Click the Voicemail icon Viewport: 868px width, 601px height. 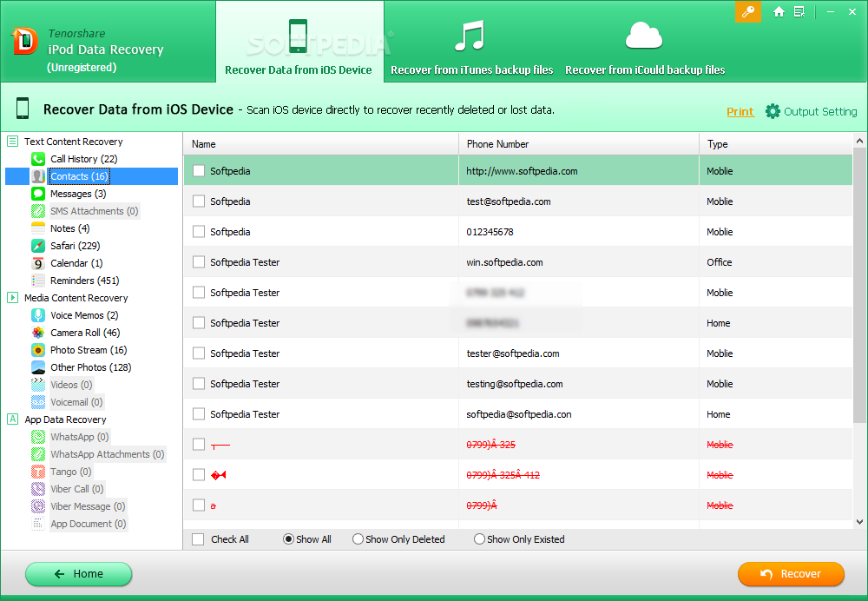pos(38,402)
